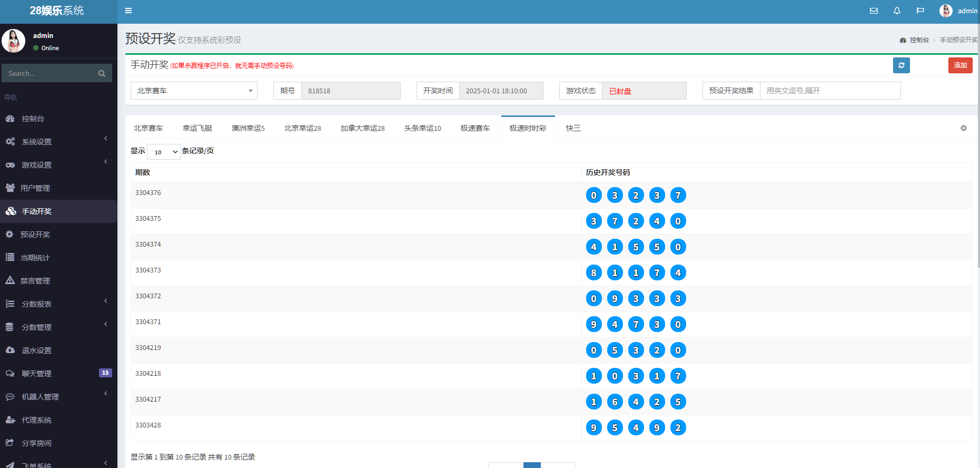The width and height of the screenshot is (980, 468).
Task: Click the refresh button icon
Action: [x=902, y=65]
